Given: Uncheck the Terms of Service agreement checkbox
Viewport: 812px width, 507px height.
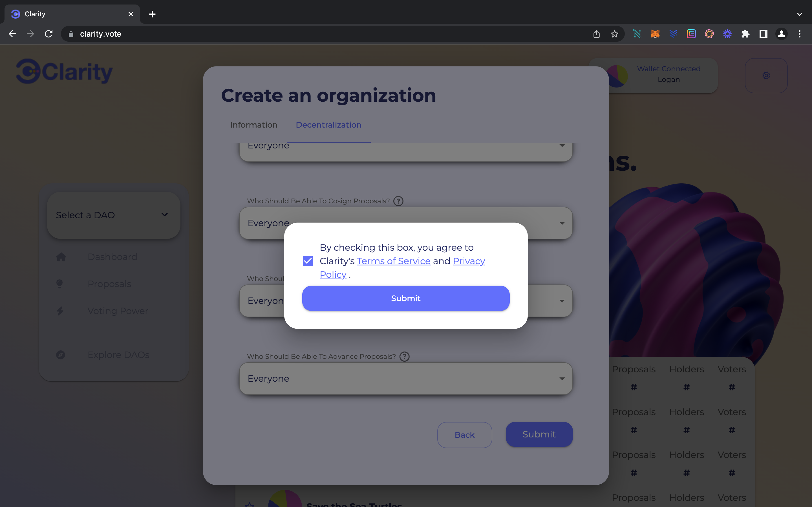Looking at the screenshot, I should tap(308, 261).
